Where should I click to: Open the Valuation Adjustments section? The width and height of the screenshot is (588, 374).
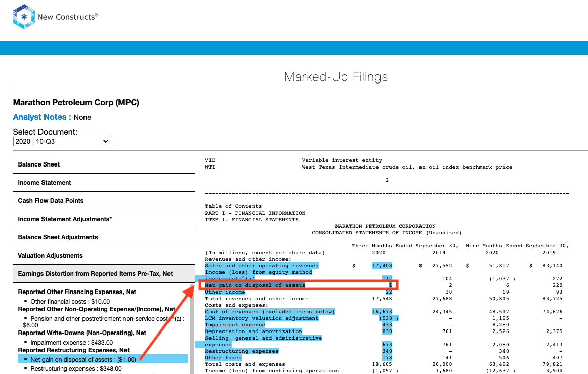pos(104,256)
